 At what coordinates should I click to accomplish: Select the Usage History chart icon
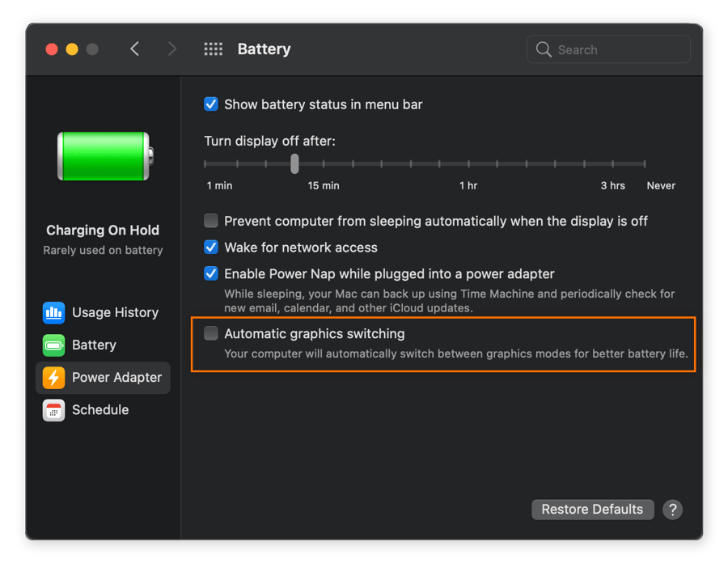[x=53, y=312]
